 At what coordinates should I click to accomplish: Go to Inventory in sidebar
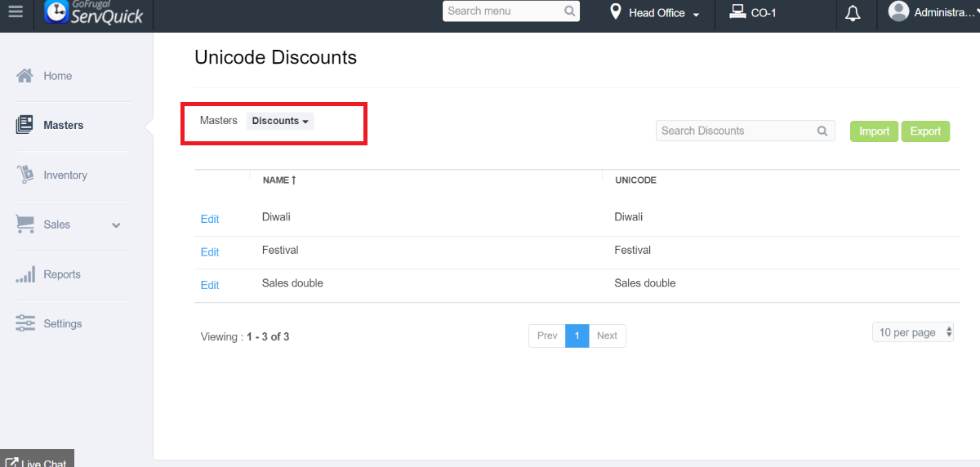[65, 176]
